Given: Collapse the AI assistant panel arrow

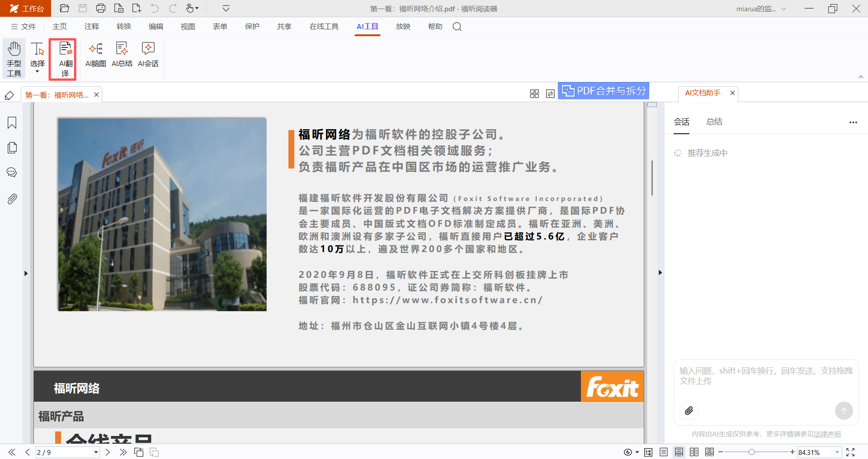Looking at the screenshot, I should click(x=660, y=272).
